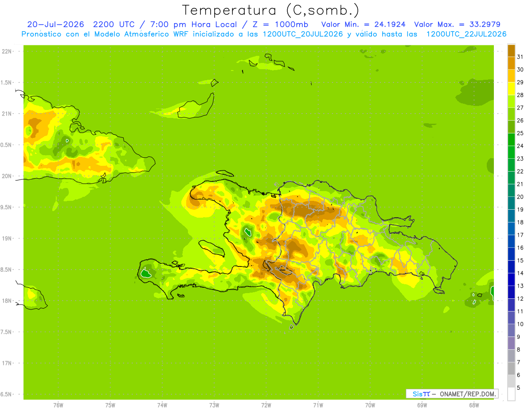Click the "20N" latitude axis label
This screenshot has width=532, height=411.
[6, 176]
